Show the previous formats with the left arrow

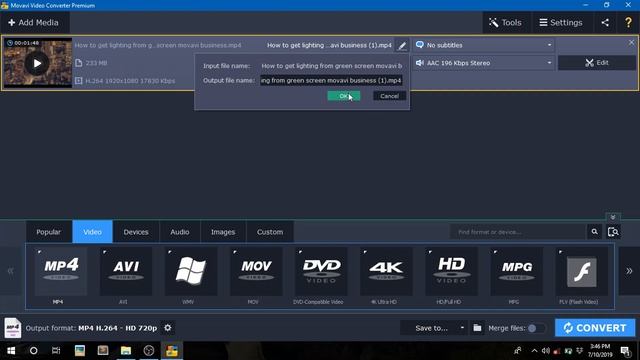point(11,271)
